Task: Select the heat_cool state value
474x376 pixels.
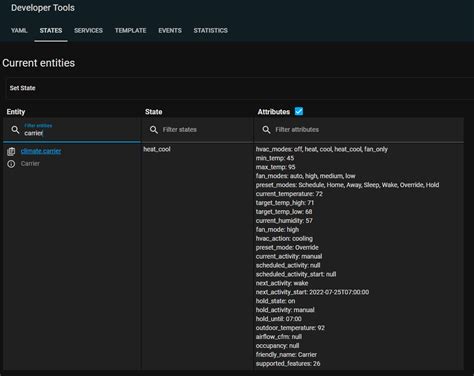Action: tap(157, 149)
